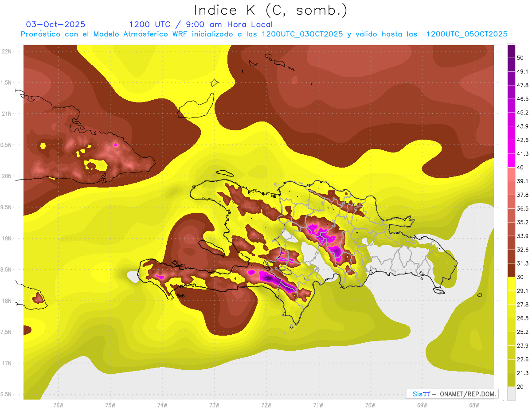
Task: Click the purple swatch between 46.5 and 47.8
Action: click(511, 92)
